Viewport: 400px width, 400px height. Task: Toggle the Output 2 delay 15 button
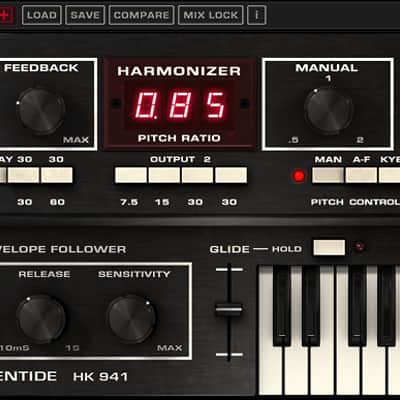click(x=164, y=175)
